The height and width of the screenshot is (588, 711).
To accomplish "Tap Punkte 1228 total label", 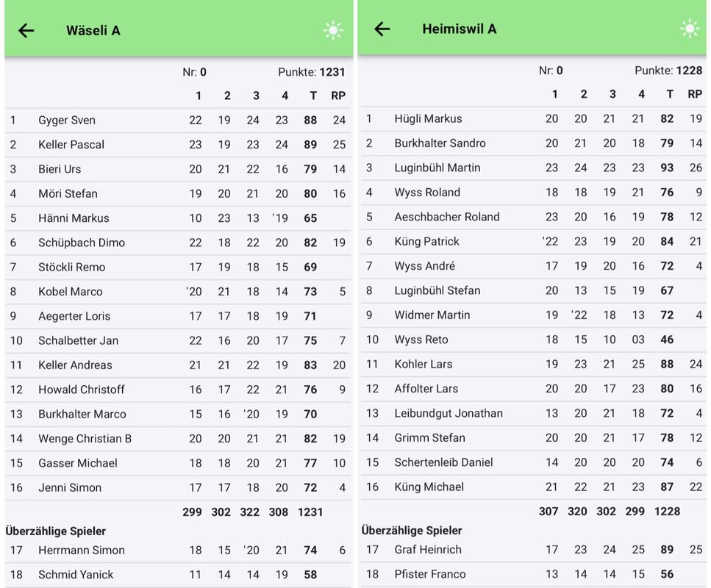I will (x=668, y=71).
